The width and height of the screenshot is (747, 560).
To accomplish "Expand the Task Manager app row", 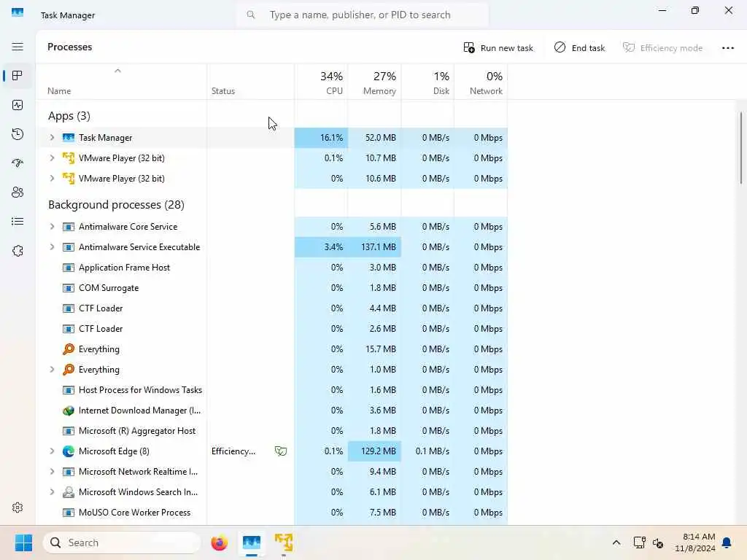I will (x=52, y=138).
